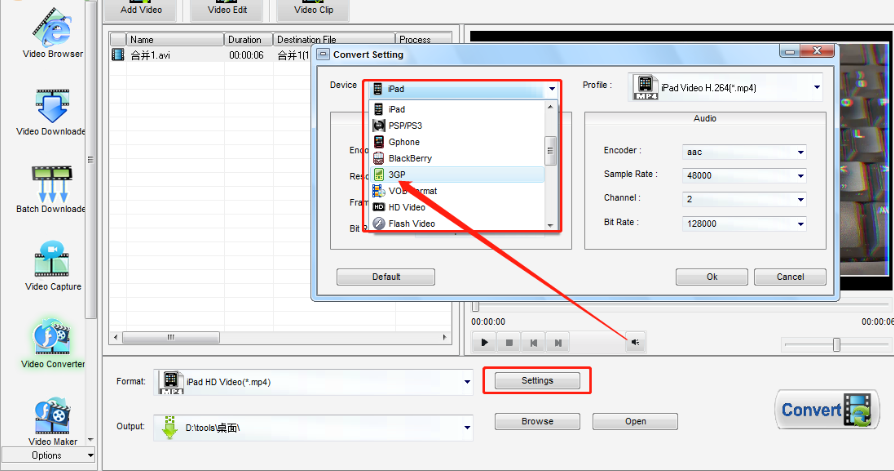Click Cancel in Convert Setting dialog

tap(790, 277)
